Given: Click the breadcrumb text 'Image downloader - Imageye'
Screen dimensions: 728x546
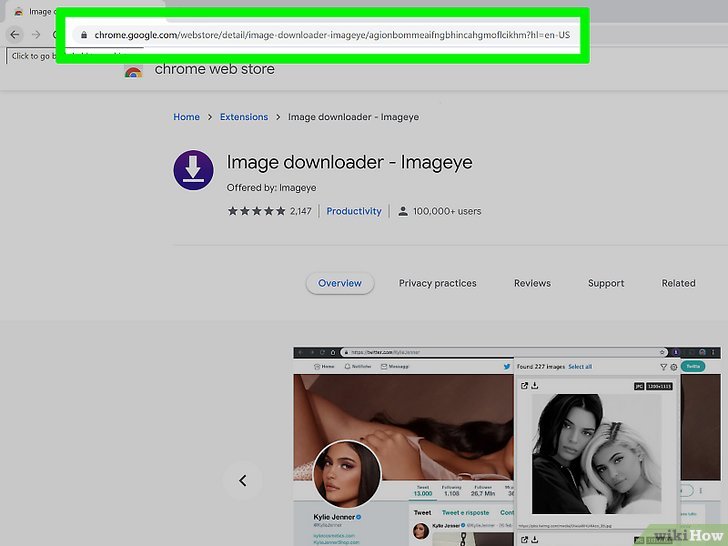Looking at the screenshot, I should tap(353, 117).
